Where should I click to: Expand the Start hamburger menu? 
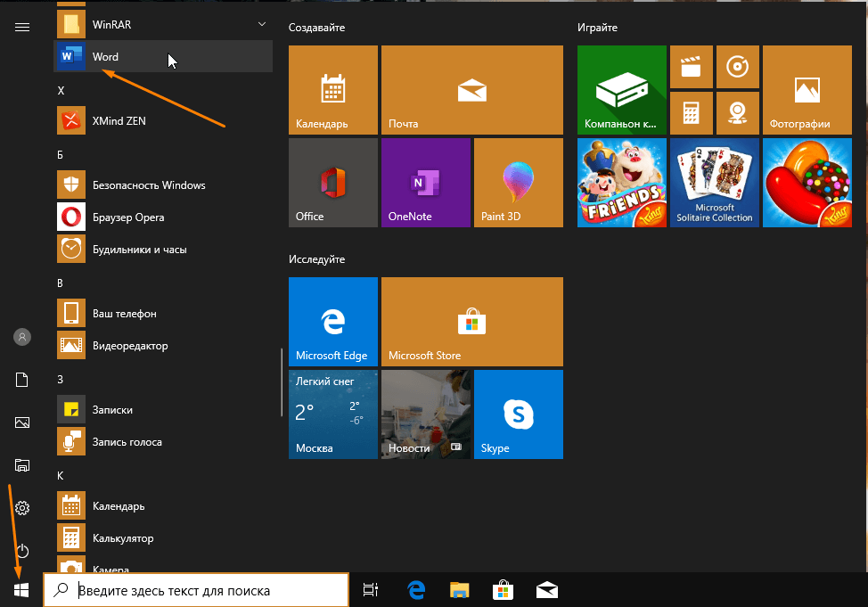point(22,27)
